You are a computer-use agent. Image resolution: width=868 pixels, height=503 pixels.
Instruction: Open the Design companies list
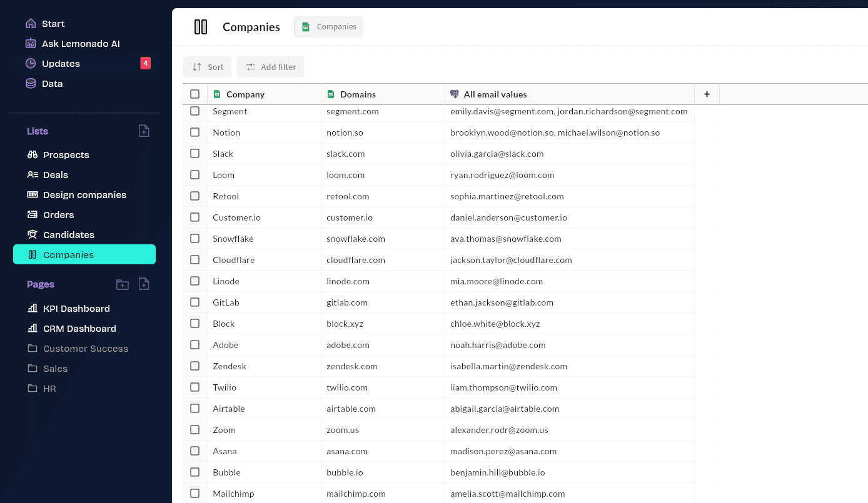[x=85, y=195]
